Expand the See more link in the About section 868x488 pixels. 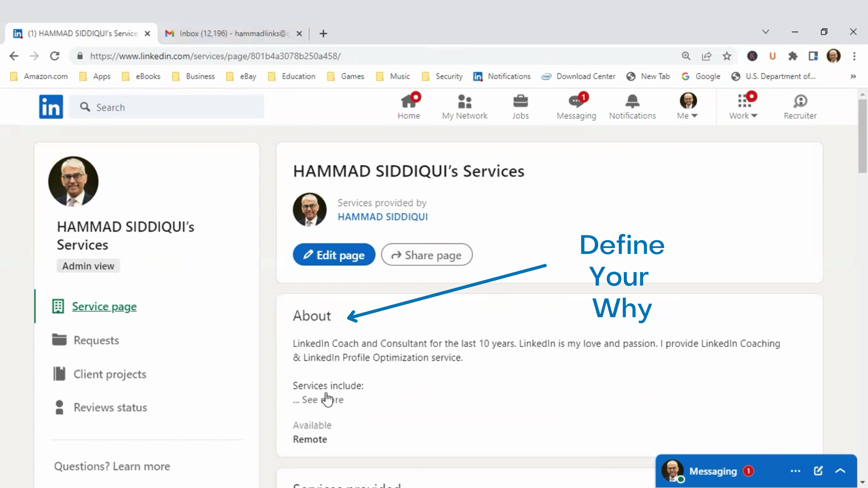[x=323, y=400]
